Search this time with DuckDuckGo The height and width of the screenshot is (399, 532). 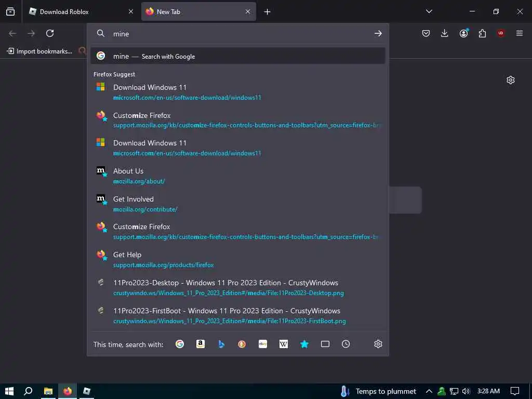tap(242, 344)
